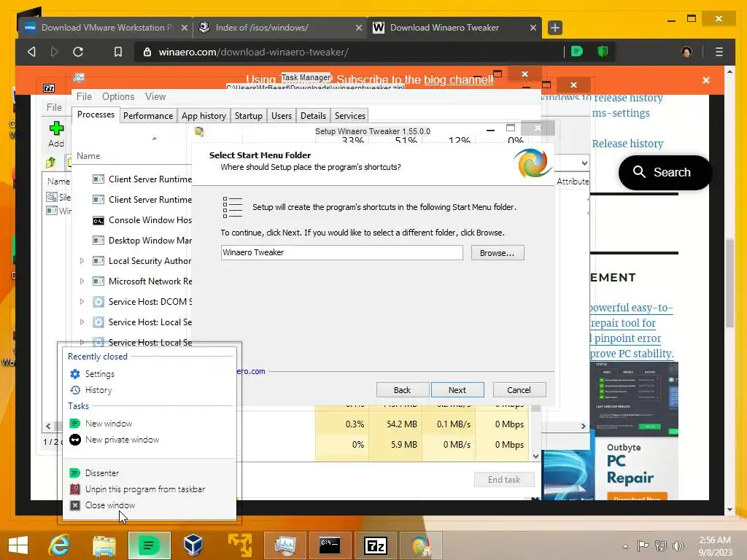The width and height of the screenshot is (747, 560).
Task: Open File Explorer from the taskbar
Action: [104, 545]
